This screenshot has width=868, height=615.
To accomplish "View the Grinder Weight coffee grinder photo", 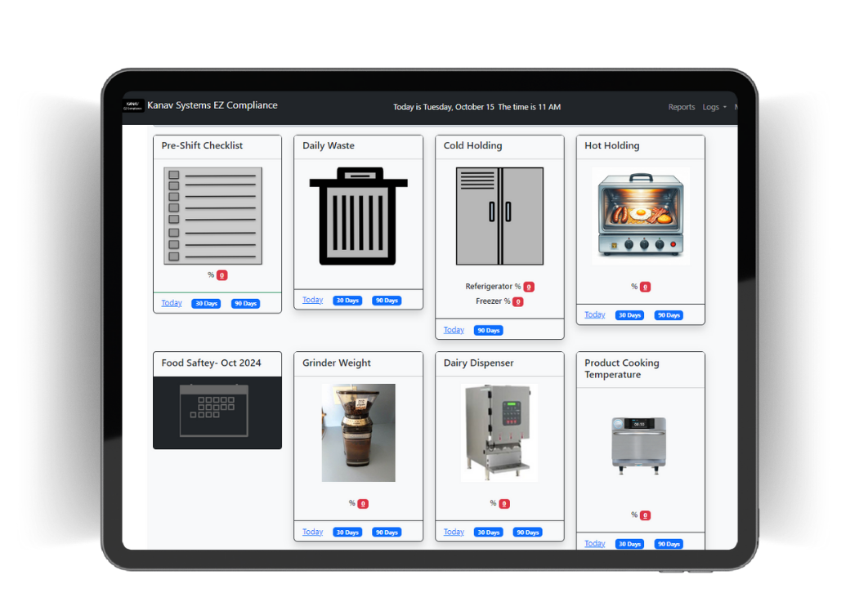I will pyautogui.click(x=357, y=431).
